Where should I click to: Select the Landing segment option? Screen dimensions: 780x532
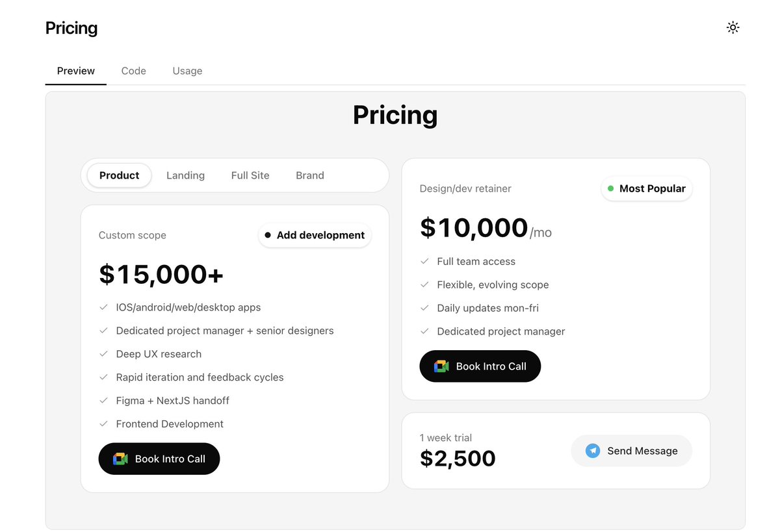(185, 175)
